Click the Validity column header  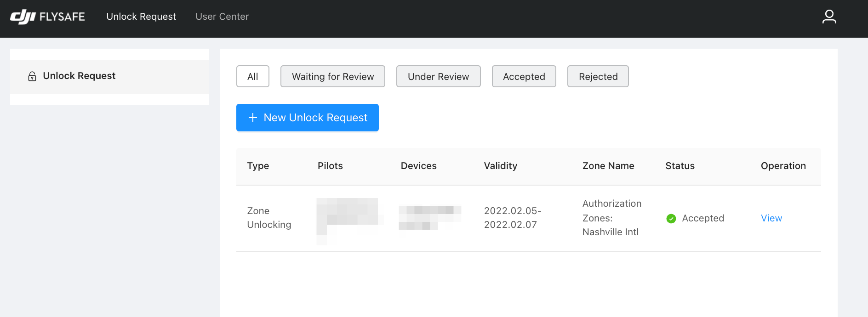pos(500,166)
